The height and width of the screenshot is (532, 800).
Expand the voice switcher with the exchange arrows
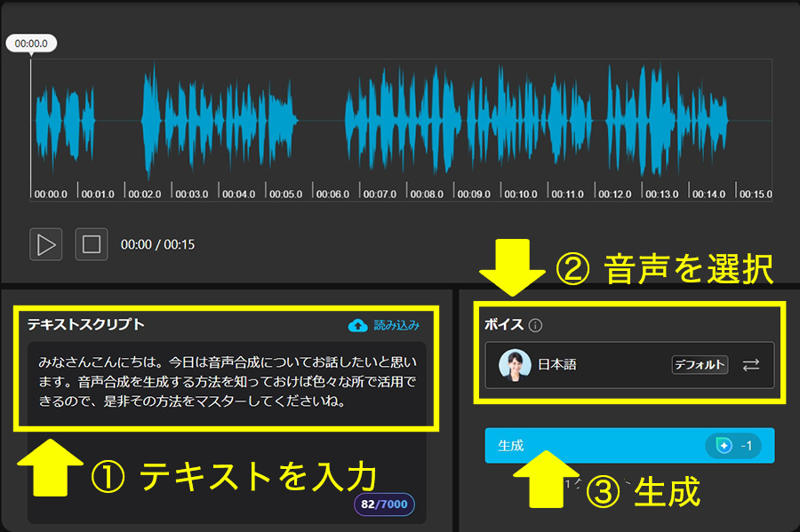tap(752, 365)
